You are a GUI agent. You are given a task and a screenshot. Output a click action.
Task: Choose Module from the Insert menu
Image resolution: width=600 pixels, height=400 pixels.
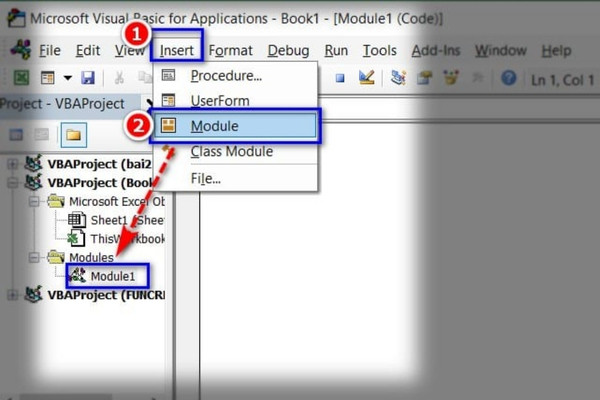235,126
